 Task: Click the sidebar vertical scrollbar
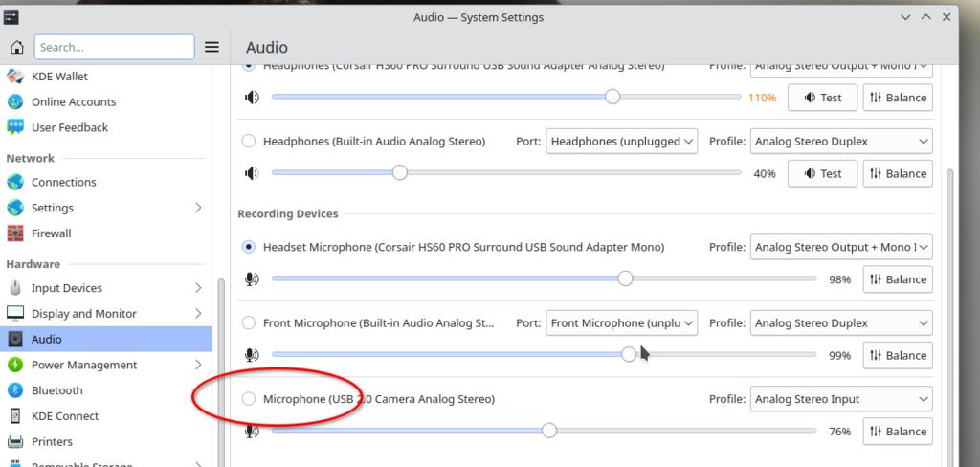[220, 372]
